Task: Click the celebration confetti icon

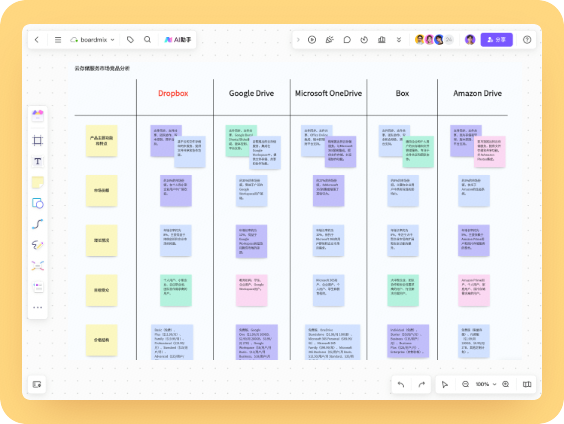Action: [329, 40]
